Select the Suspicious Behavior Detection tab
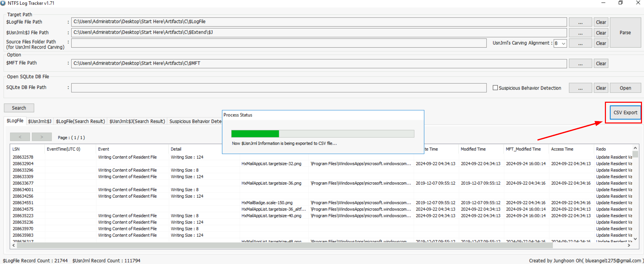 pyautogui.click(x=195, y=121)
